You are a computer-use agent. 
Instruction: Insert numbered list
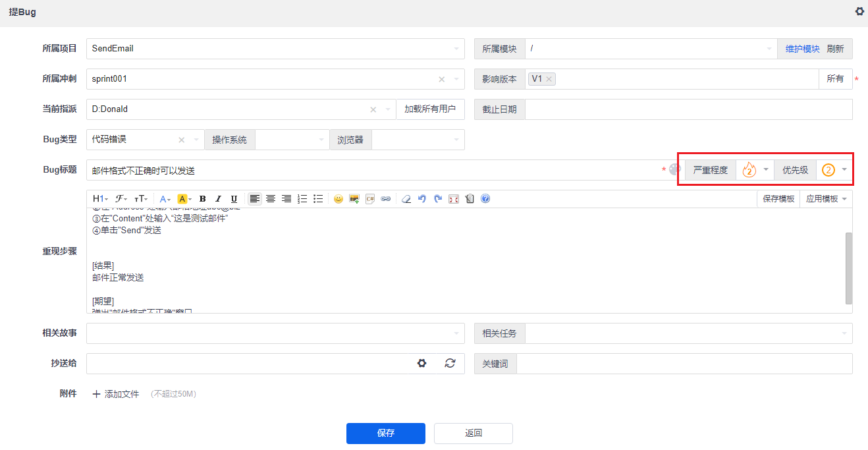click(x=302, y=198)
